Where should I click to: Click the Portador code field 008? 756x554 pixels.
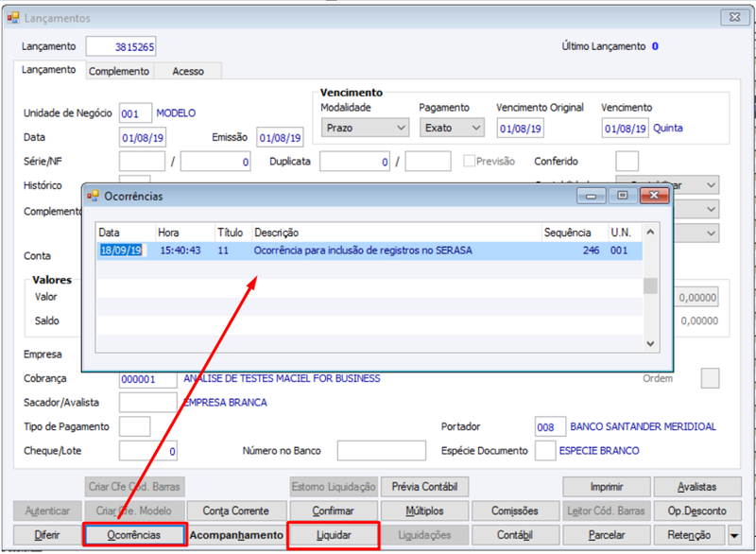[550, 426]
